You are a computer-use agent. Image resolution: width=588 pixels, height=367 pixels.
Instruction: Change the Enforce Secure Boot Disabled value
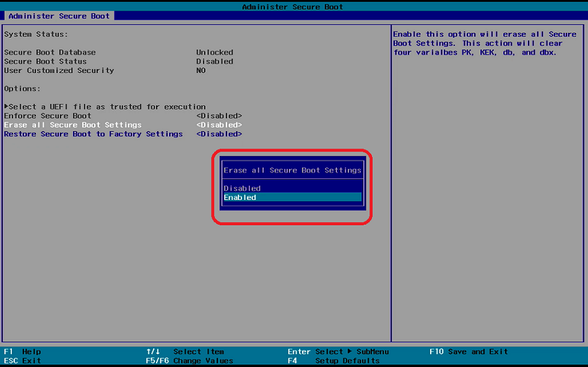pyautogui.click(x=219, y=116)
